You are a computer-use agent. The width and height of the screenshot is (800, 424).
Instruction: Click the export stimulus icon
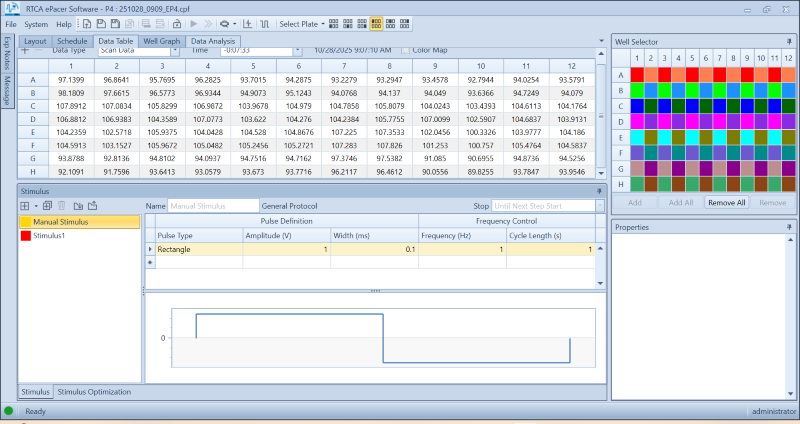click(x=91, y=205)
